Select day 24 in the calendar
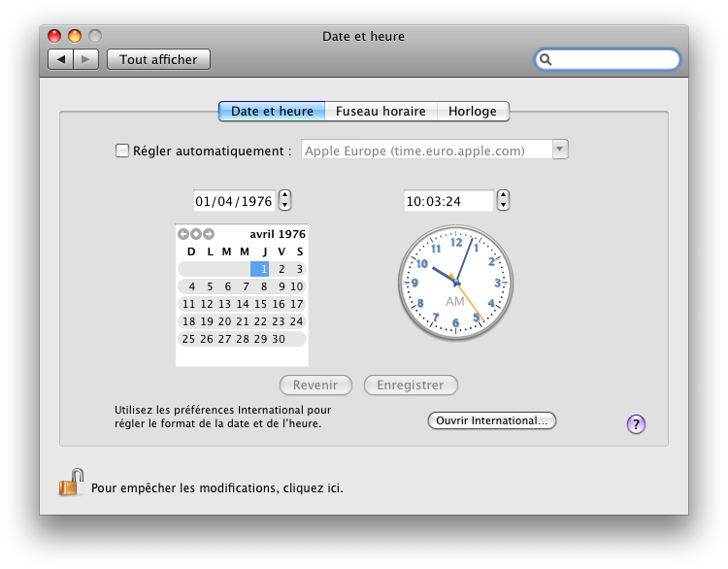The width and height of the screenshot is (728, 569). [297, 321]
